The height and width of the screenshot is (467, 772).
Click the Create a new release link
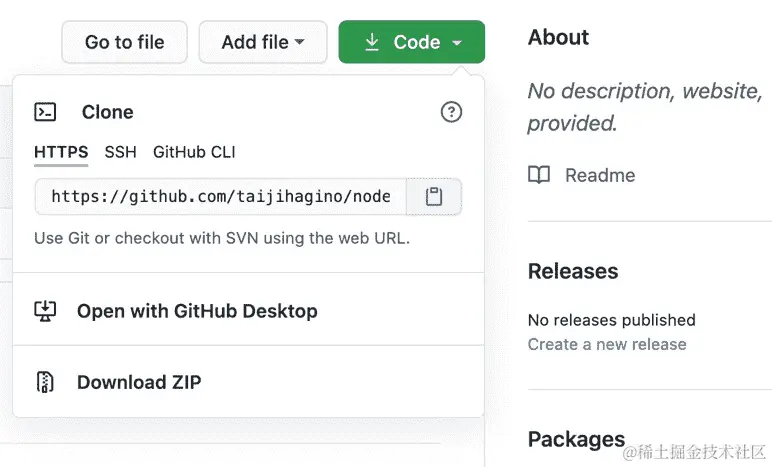click(x=607, y=344)
